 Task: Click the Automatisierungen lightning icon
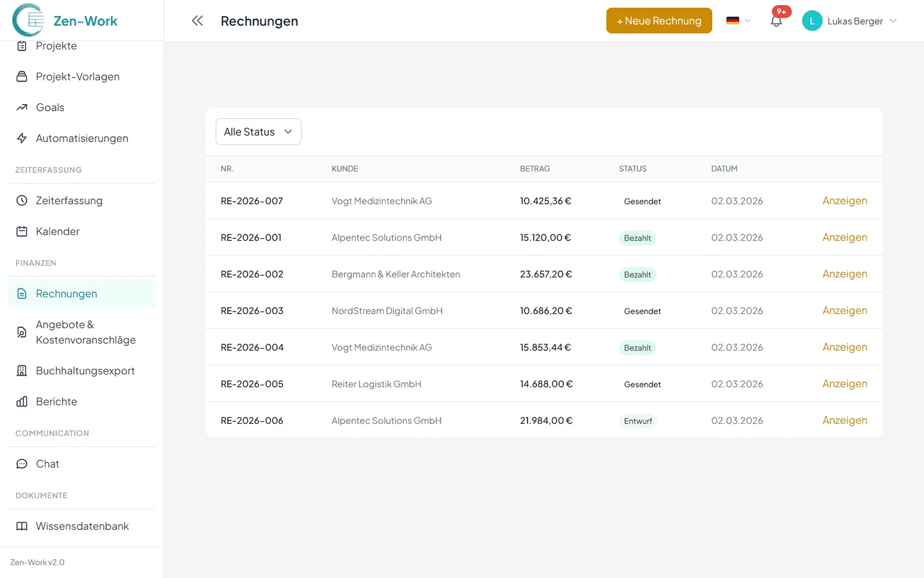[22, 138]
